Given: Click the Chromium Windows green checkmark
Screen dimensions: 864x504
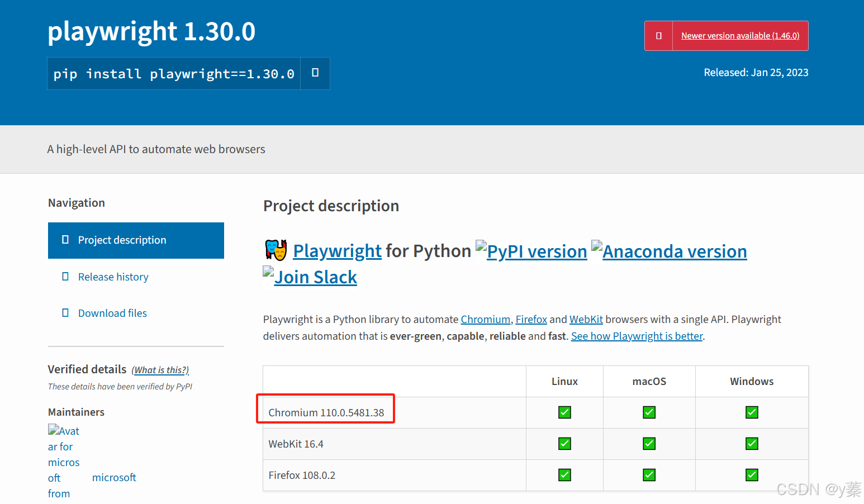Looking at the screenshot, I should click(752, 412).
